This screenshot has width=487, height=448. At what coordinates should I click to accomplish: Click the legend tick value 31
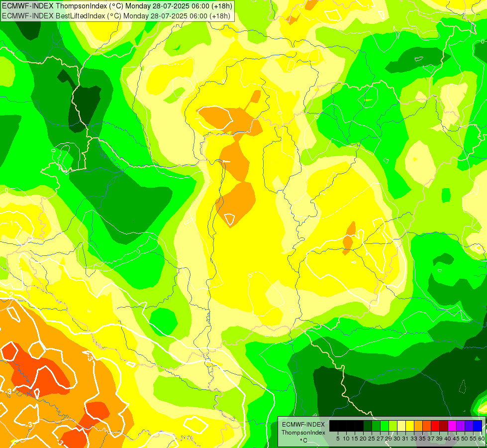405,439
